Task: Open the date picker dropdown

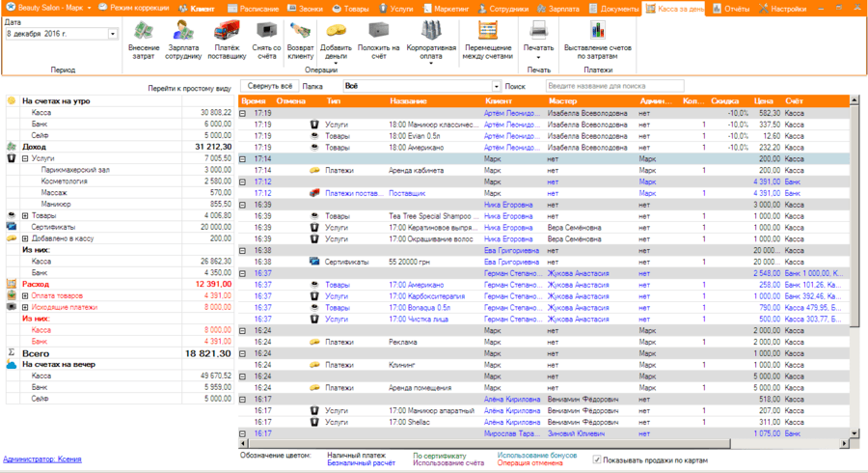Action: 113,34
